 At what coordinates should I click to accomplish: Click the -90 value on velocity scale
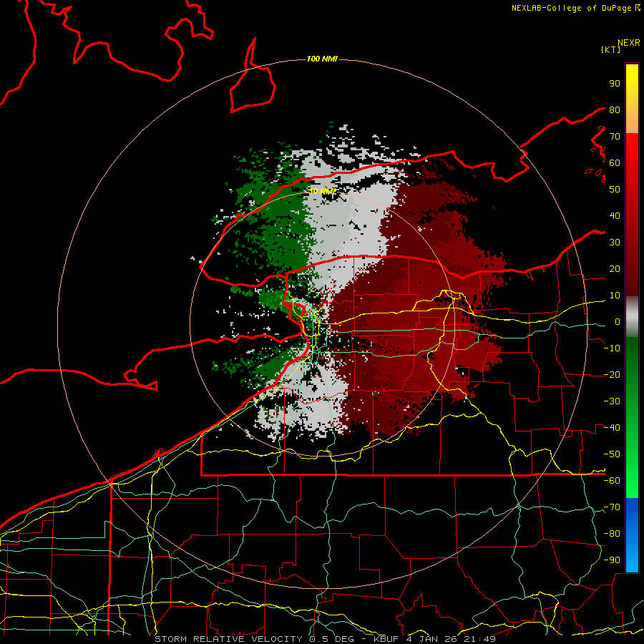612,560
